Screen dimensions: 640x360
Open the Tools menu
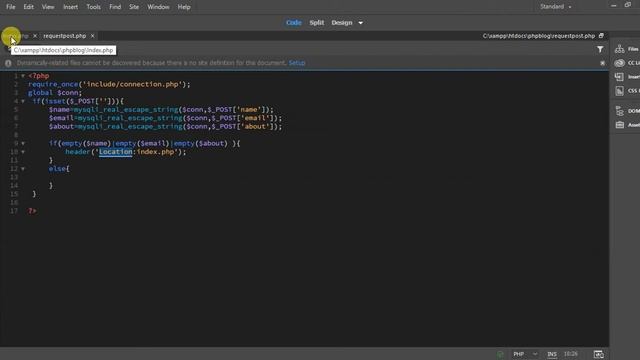point(93,7)
